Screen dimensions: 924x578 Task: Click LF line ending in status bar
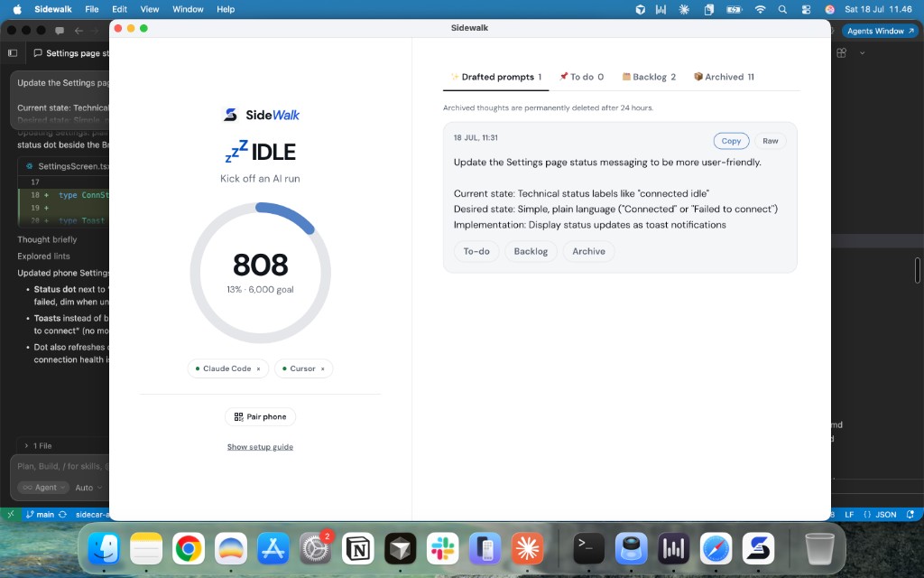(849, 514)
